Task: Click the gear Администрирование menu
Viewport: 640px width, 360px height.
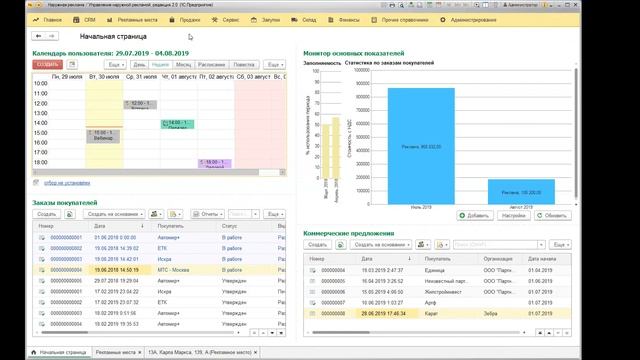Action: (468, 20)
